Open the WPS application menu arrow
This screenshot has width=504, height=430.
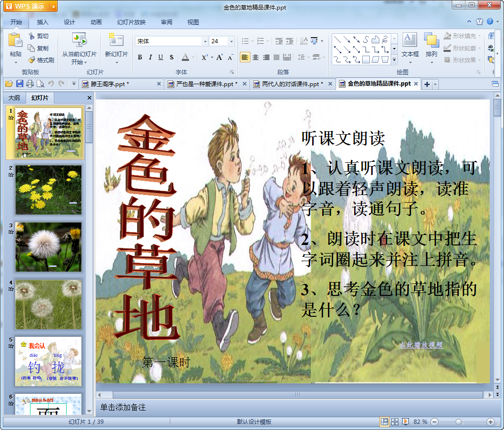click(53, 7)
